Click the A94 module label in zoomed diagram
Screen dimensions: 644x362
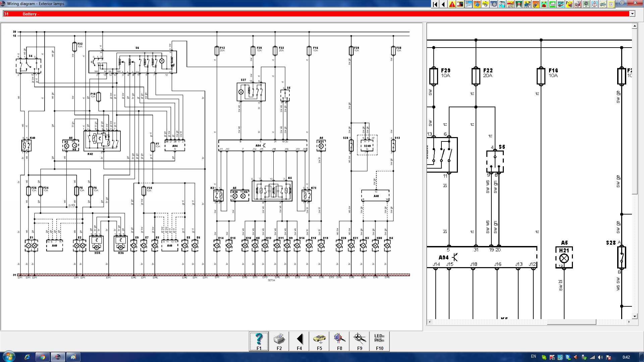coord(443,257)
